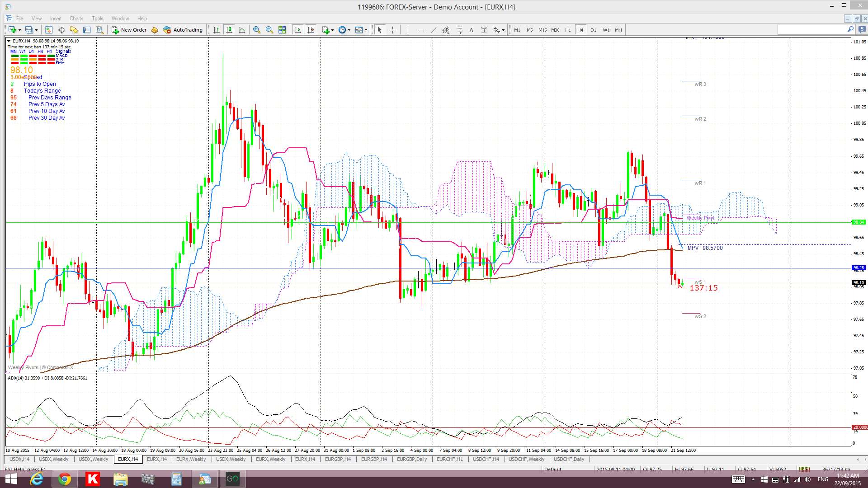Select the W1 timeframe
Viewport: 868px width, 488px height.
click(606, 30)
